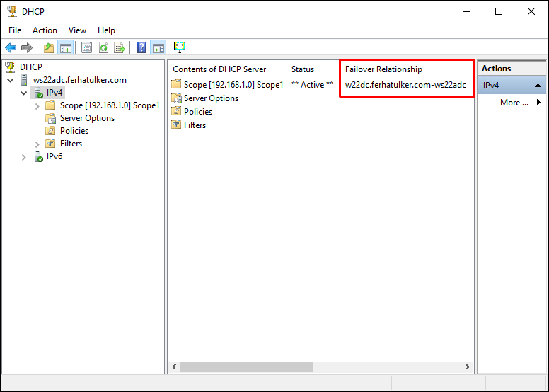The width and height of the screenshot is (549, 392).
Task: Select Policies label in tree
Action: pyautogui.click(x=74, y=131)
